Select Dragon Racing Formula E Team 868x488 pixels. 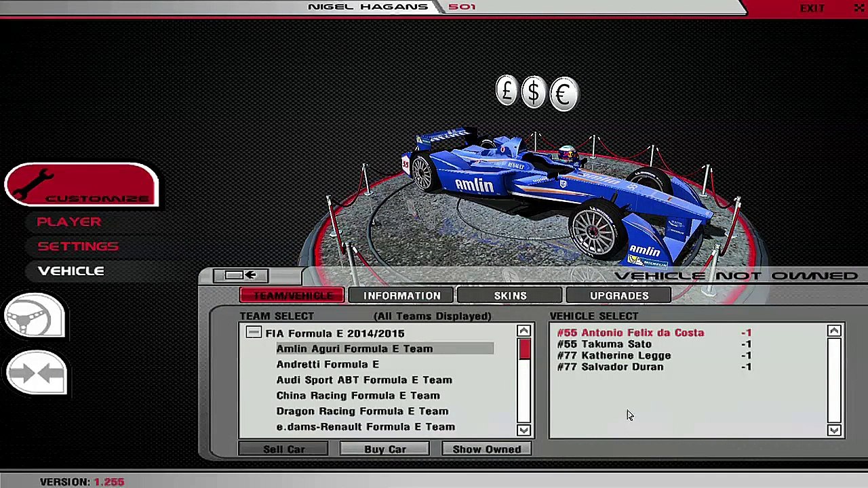coord(362,411)
